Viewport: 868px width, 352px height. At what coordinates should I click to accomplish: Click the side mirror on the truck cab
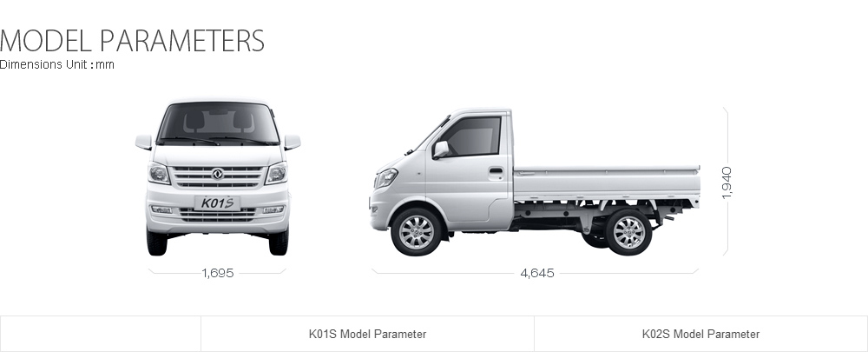coord(441,149)
